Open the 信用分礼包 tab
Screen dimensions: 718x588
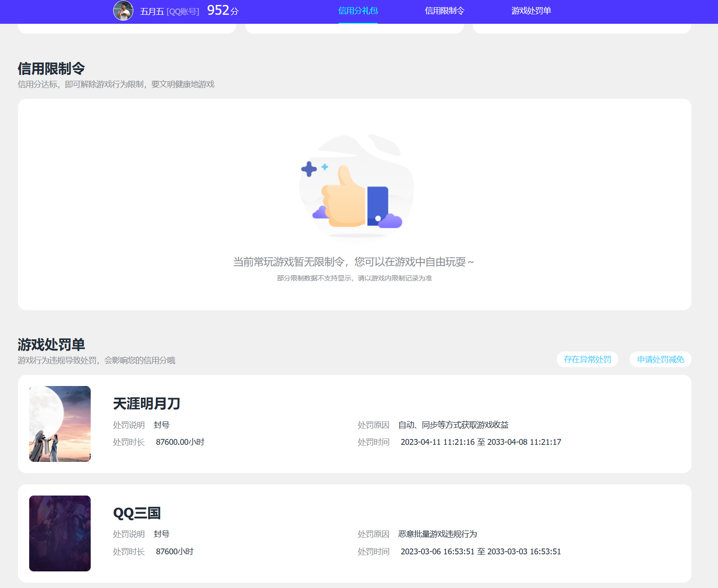click(x=358, y=11)
